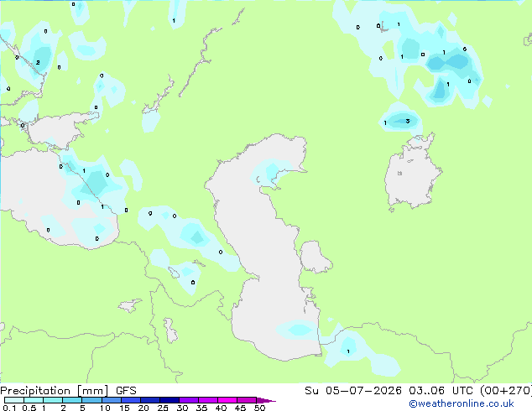Select the 'Precipitation [mm]' title text

55,391
